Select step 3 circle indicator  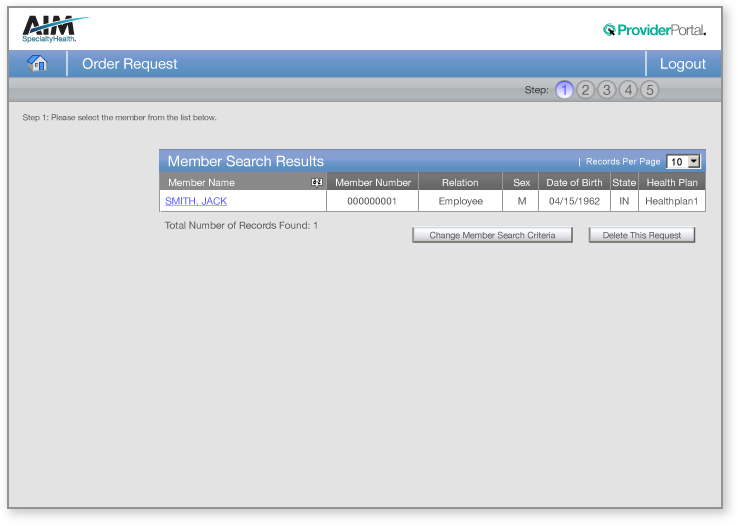[x=607, y=90]
